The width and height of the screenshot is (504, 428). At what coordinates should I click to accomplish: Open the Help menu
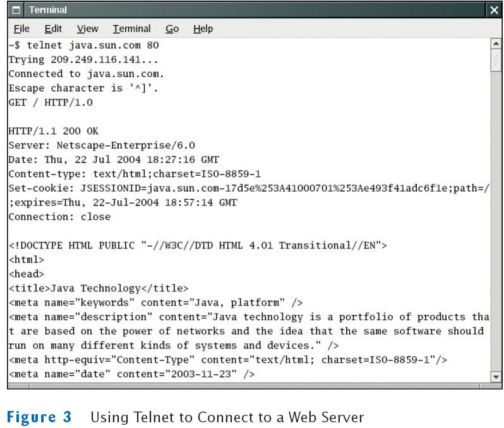[203, 29]
